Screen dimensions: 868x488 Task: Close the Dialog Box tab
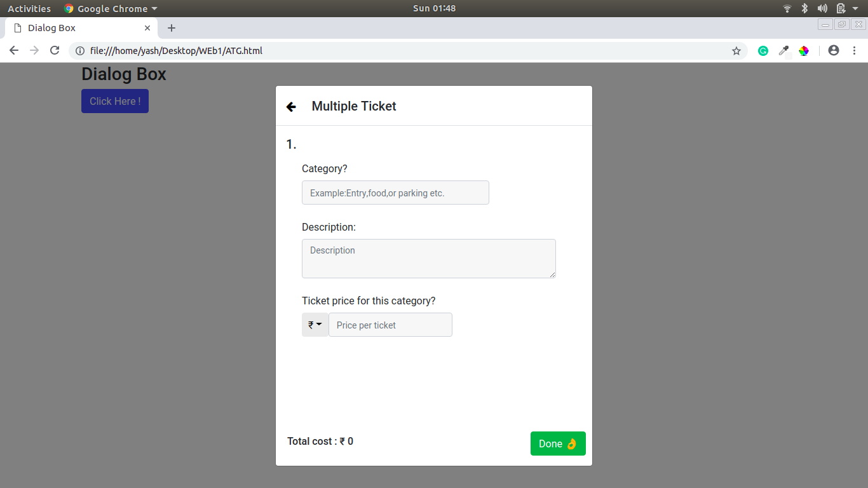point(147,28)
